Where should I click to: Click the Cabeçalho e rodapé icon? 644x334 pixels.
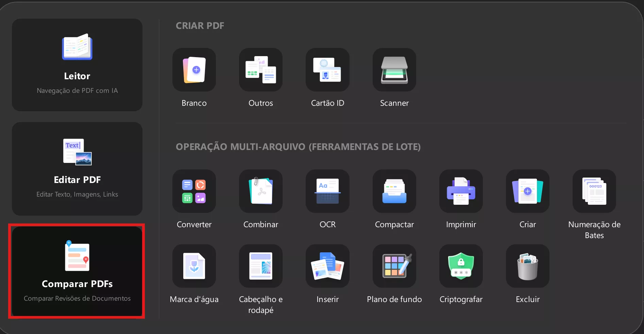(x=261, y=266)
